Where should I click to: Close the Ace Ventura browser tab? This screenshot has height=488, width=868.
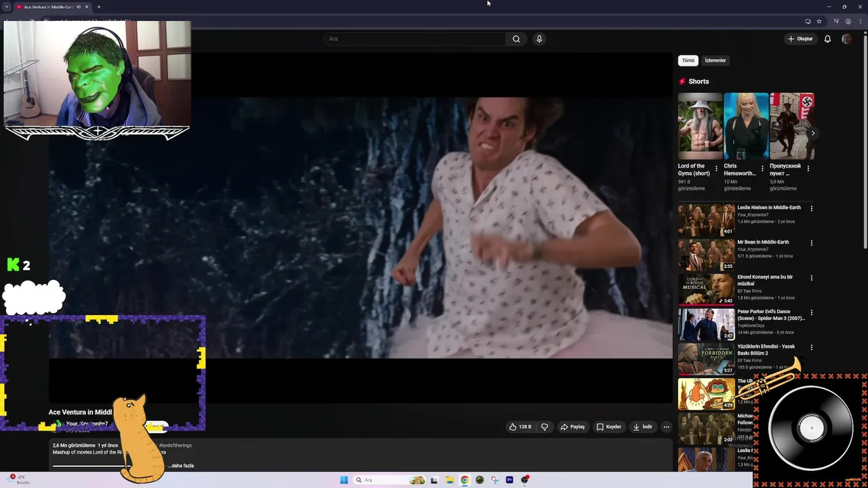click(x=87, y=7)
